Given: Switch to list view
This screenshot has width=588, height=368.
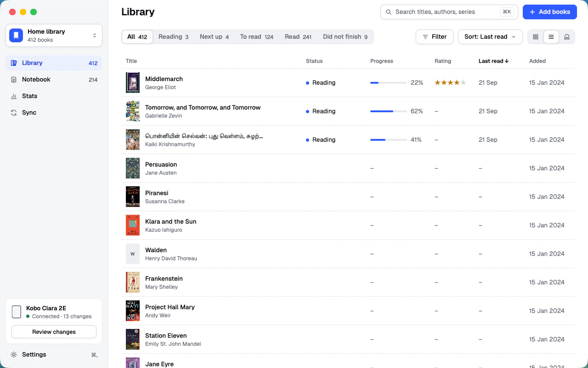Looking at the screenshot, I should coord(551,37).
